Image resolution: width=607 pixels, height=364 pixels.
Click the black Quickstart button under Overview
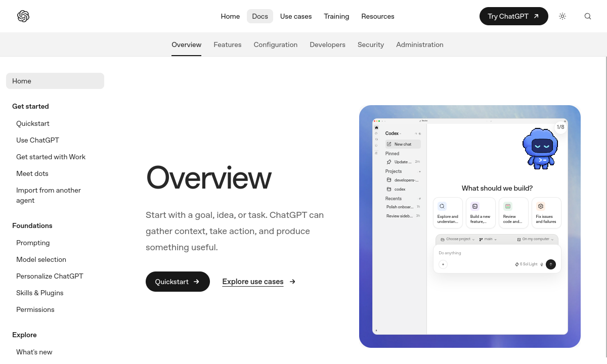178,282
